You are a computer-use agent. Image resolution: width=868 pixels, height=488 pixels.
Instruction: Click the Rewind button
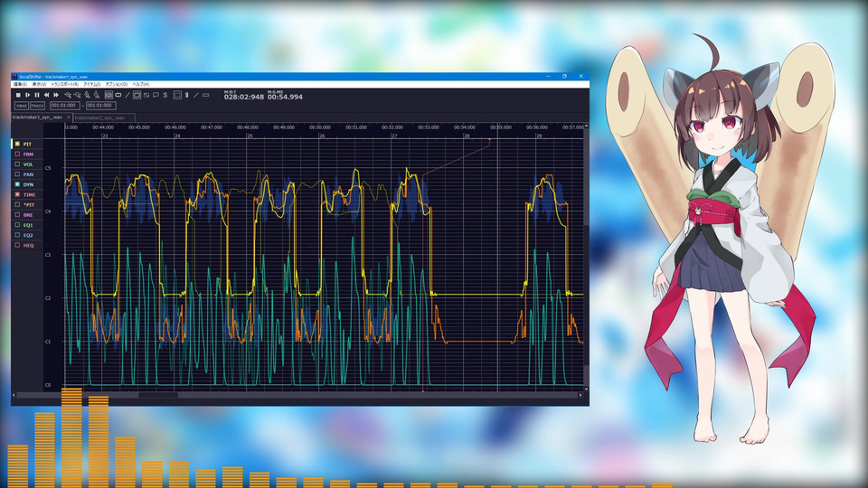(x=46, y=95)
